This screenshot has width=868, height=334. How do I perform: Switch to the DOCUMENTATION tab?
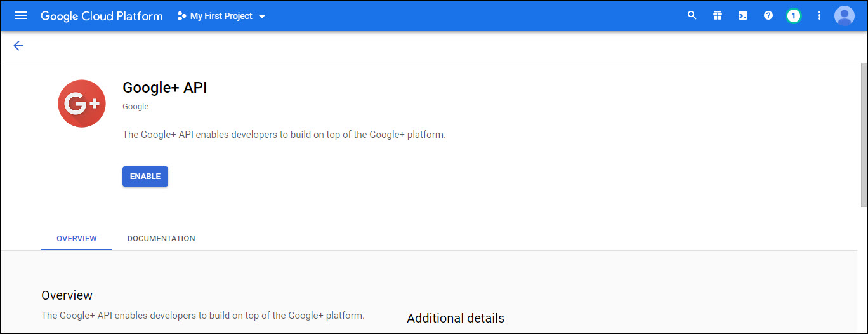point(161,239)
